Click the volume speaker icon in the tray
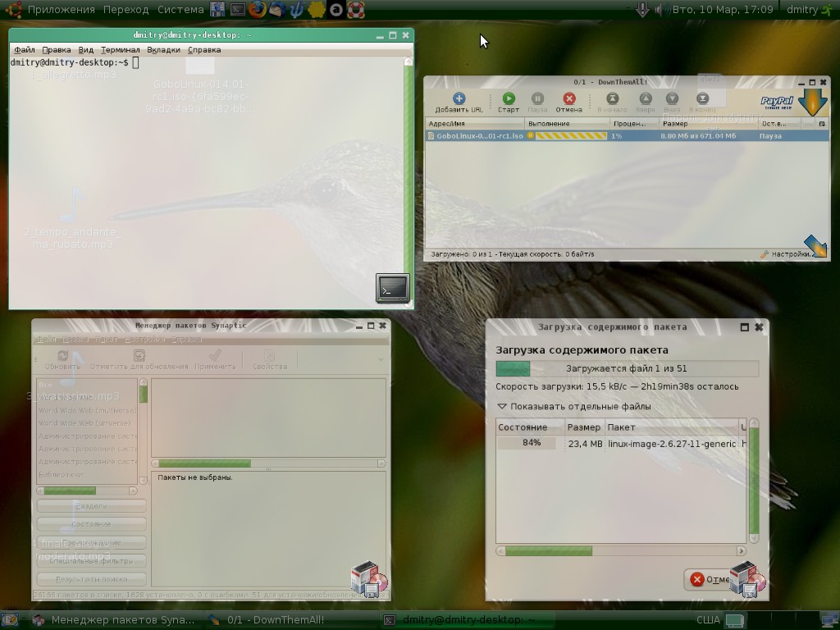The width and height of the screenshot is (840, 630). (660, 10)
